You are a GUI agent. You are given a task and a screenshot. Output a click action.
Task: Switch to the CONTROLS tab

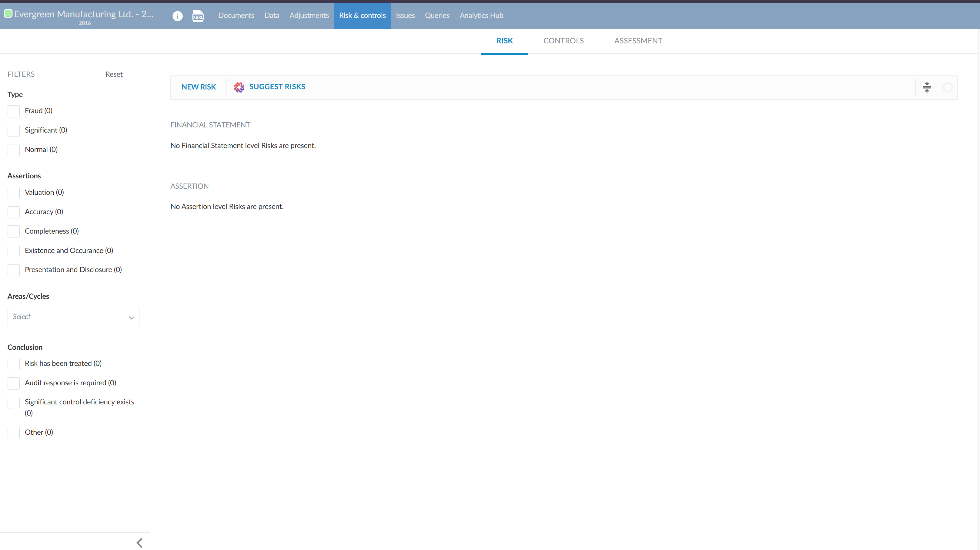(x=564, y=41)
